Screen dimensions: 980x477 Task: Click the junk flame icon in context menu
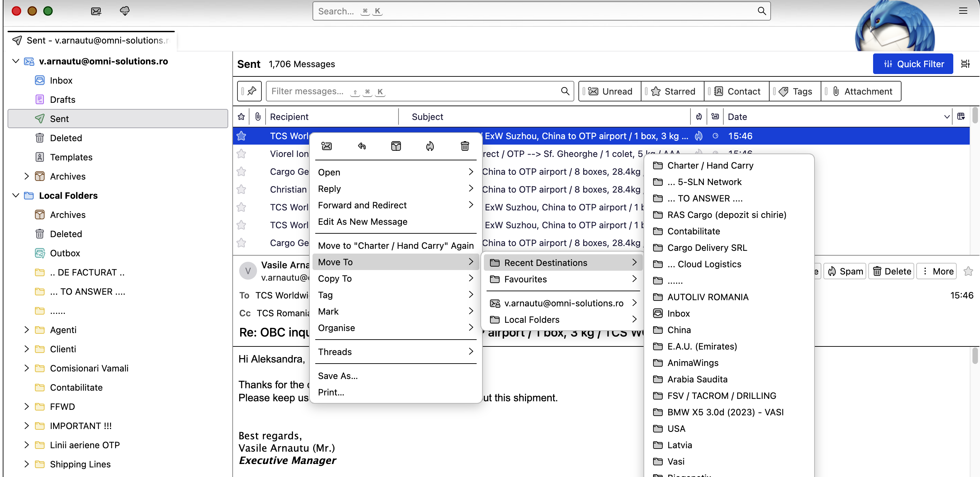click(430, 146)
